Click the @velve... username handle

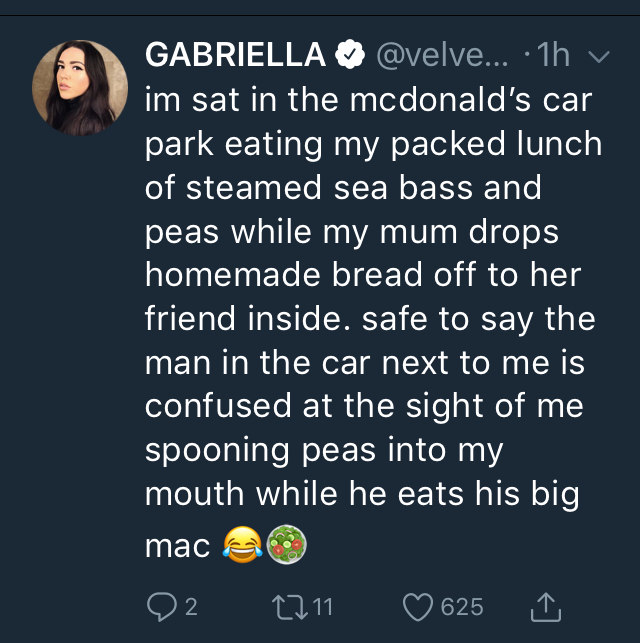430,57
